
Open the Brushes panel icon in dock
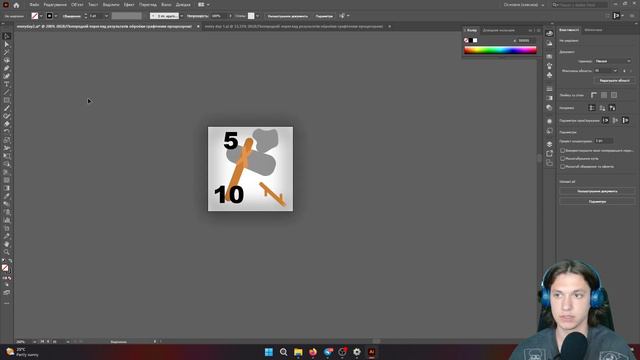549,66
